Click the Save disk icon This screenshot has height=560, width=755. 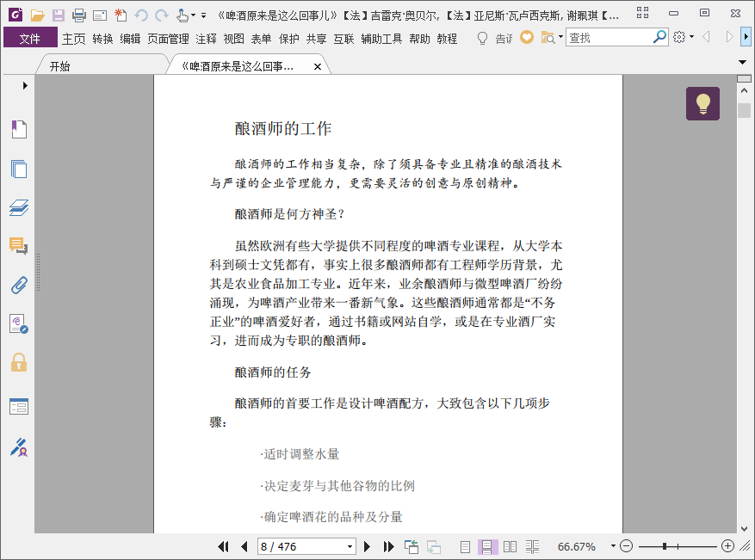[x=59, y=15]
